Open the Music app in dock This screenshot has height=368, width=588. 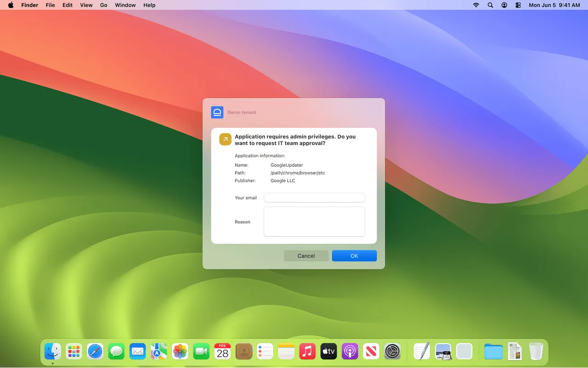tap(307, 352)
